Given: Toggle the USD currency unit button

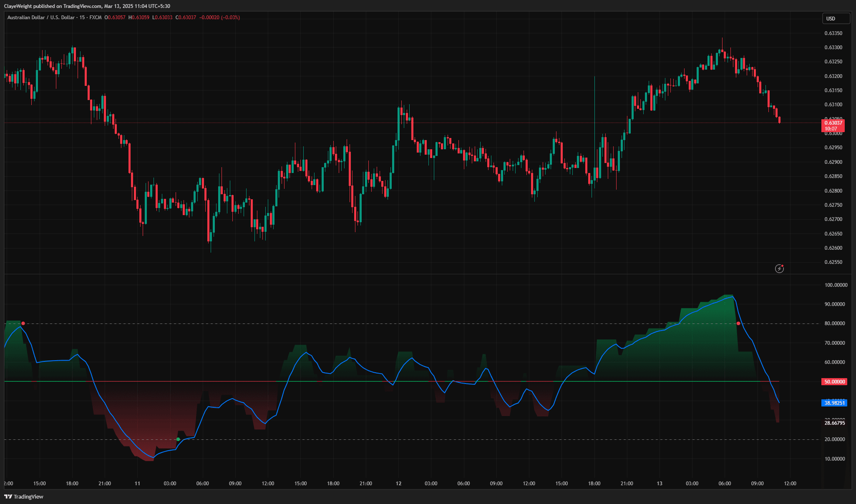Looking at the screenshot, I should [x=836, y=18].
